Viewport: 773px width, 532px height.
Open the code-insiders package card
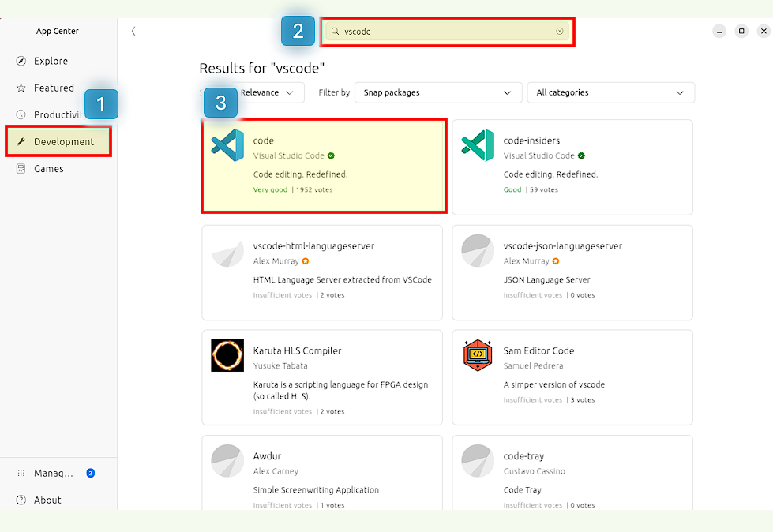tap(572, 167)
